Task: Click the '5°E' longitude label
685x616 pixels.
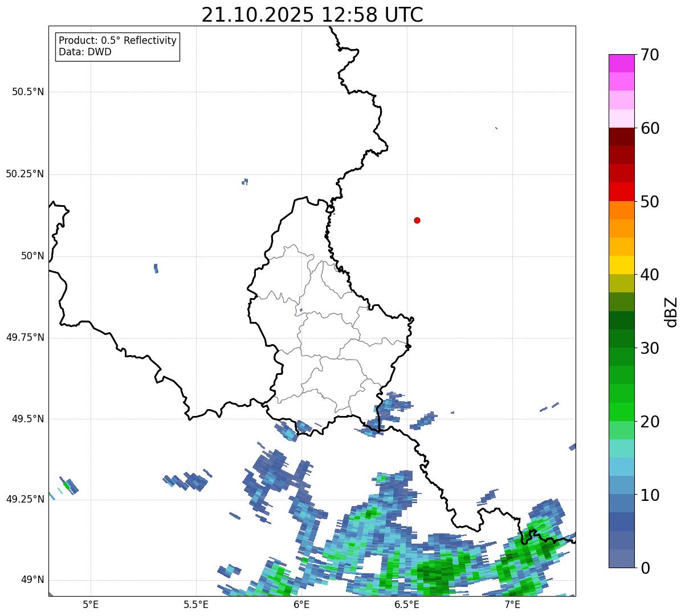Action: coord(91,605)
